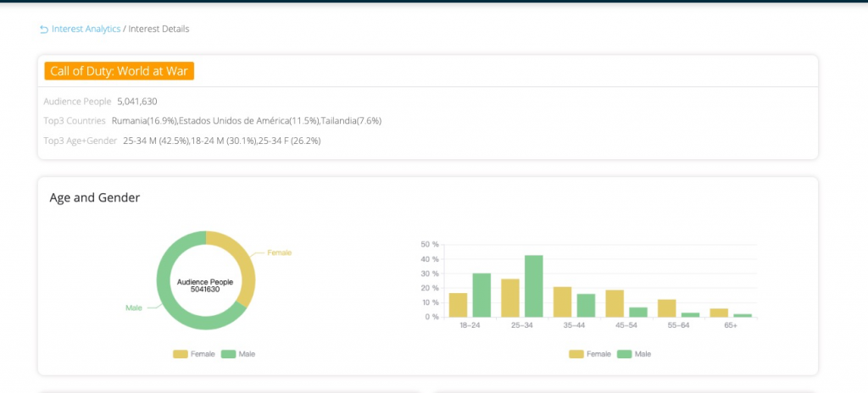Toggle Male legend under the donut chart
The width and height of the screenshot is (868, 393).
[x=238, y=354]
